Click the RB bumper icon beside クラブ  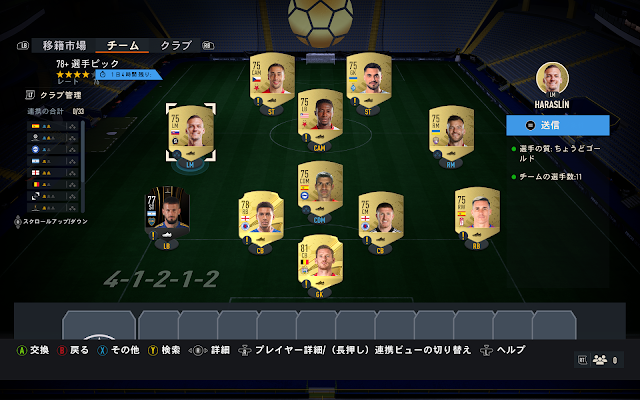[208, 46]
